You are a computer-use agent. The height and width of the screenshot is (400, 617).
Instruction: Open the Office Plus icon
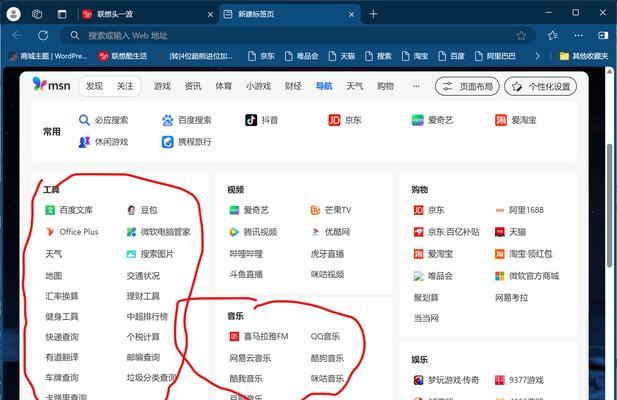(50, 232)
